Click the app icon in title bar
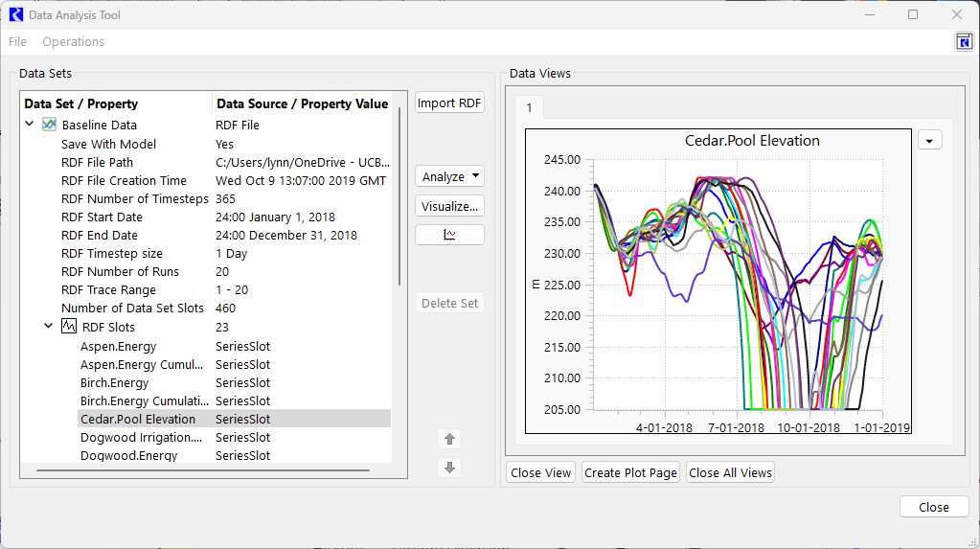Viewport: 980px width, 549px height. click(15, 15)
